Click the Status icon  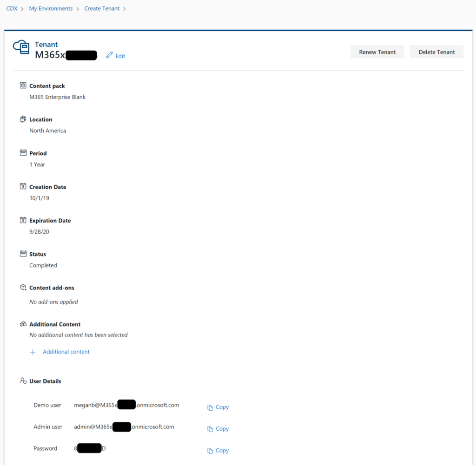[x=23, y=254]
